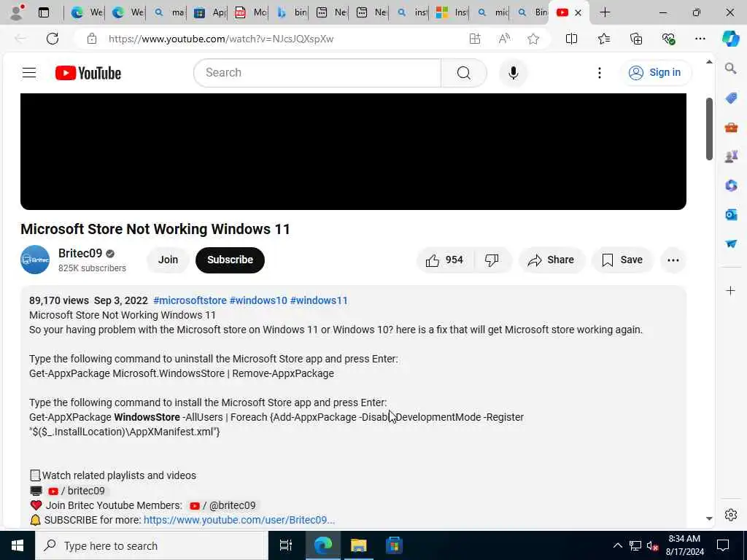Screen dimensions: 747x560
Task: Open the #windows11 hashtag
Action: coord(319,300)
